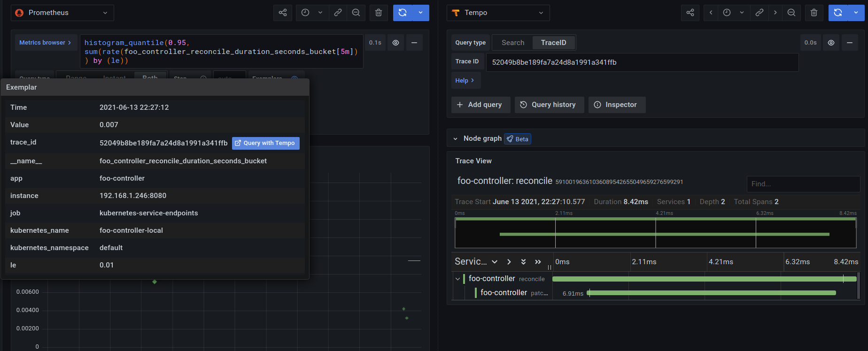
Task: Focus the Find field in Trace View
Action: coord(803,184)
